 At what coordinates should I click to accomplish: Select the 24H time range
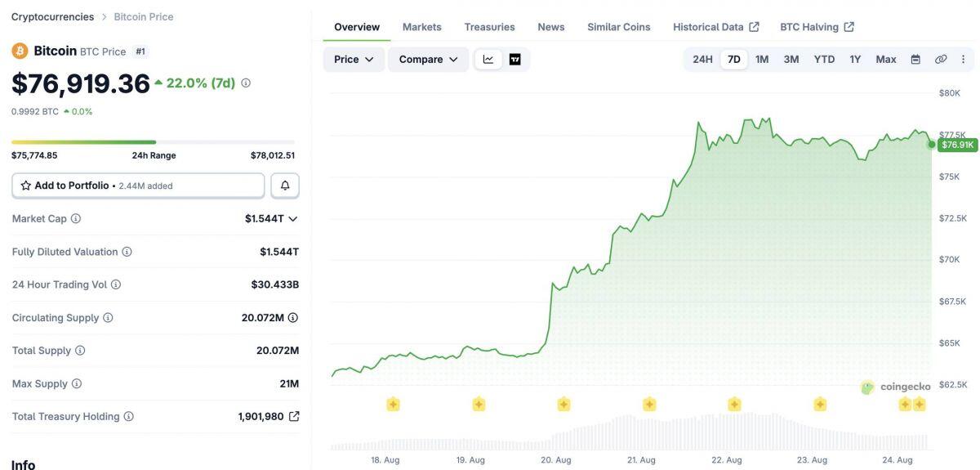[702, 59]
